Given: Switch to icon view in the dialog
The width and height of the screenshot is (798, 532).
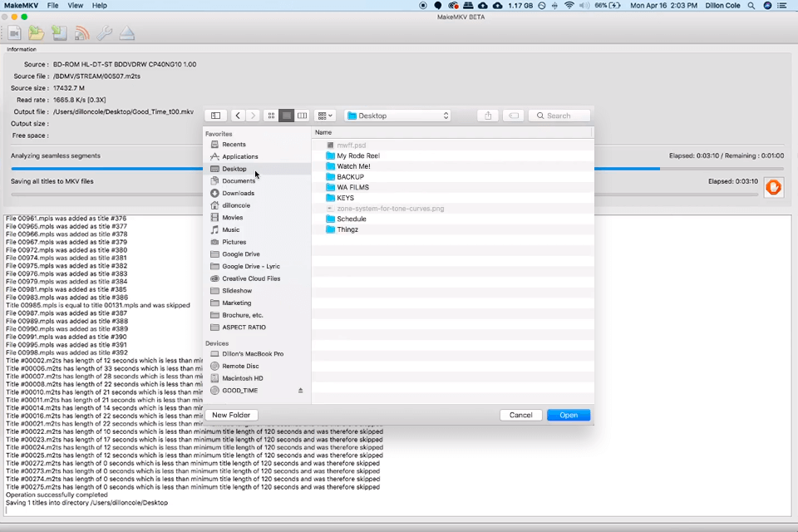Looking at the screenshot, I should coord(271,116).
